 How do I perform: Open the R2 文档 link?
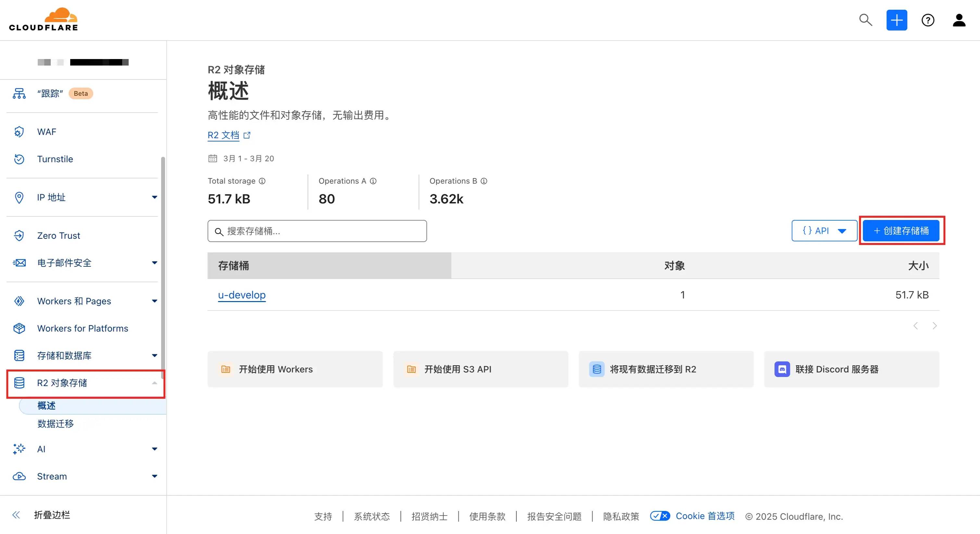(223, 135)
